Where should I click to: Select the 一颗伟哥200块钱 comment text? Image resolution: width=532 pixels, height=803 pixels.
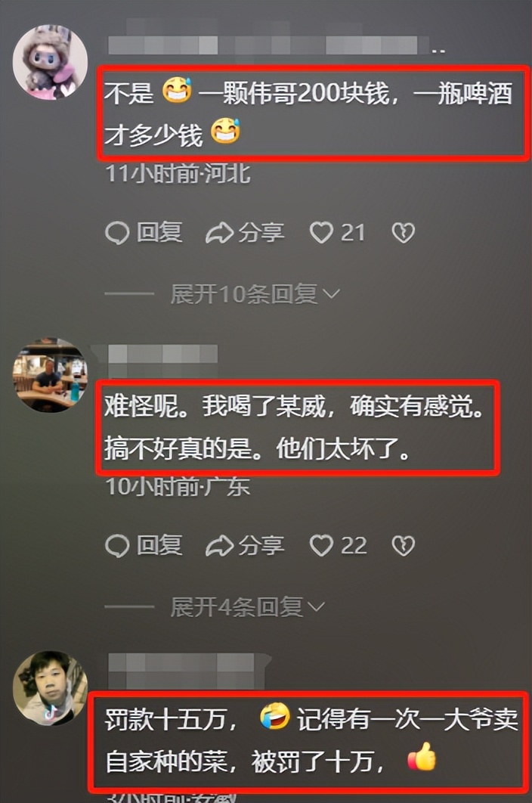(308, 113)
